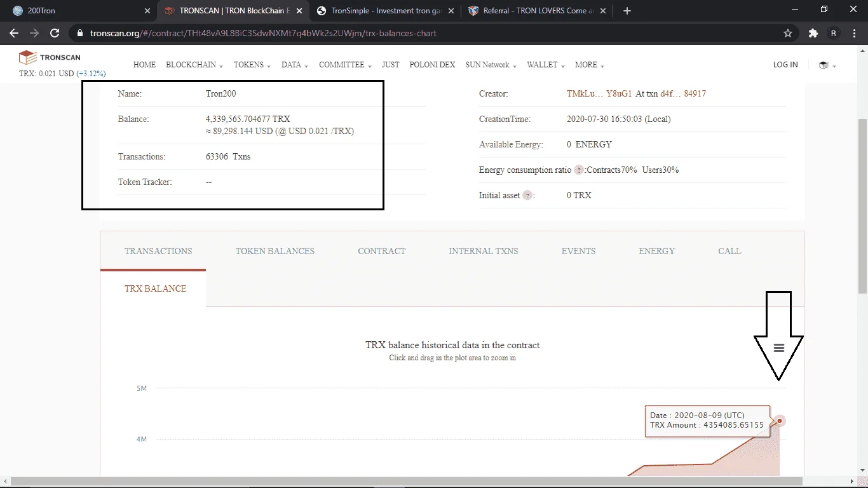868x488 pixels.
Task: Click the TRX price 0.021 USD text
Action: [x=46, y=74]
